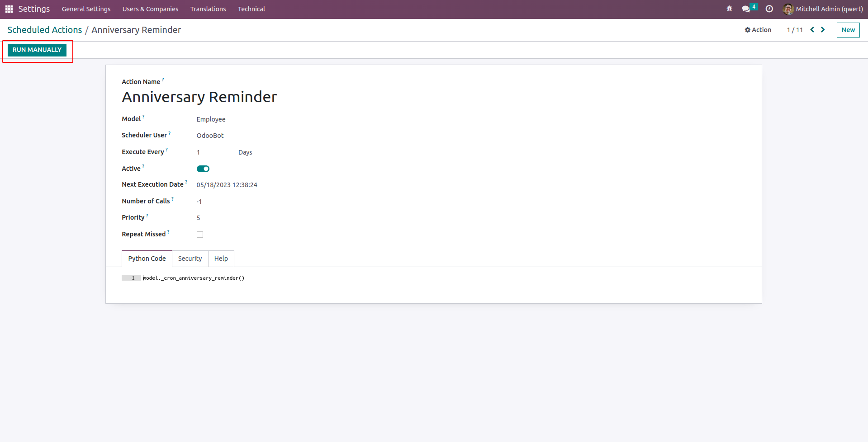Click help tooltip beside Active label
868x442 pixels.
click(143, 166)
